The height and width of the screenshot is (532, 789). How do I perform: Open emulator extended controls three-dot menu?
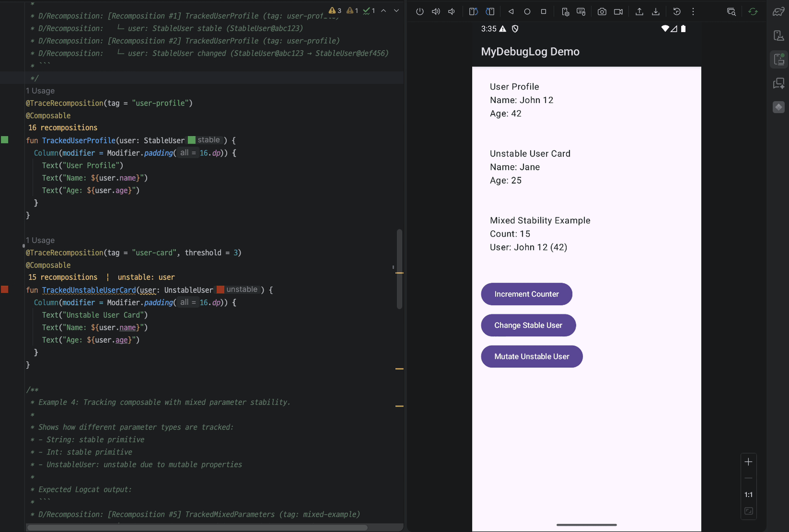[693, 11]
